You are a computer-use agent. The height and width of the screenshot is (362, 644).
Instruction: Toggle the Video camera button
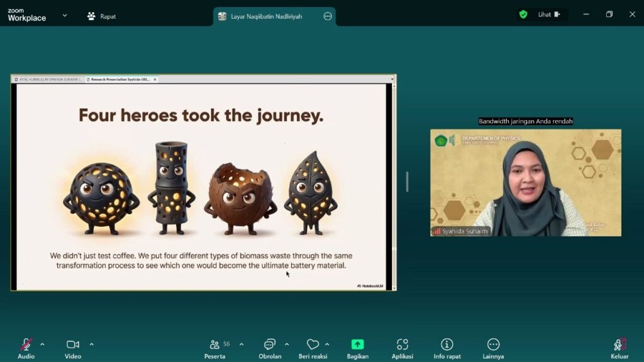(73, 344)
